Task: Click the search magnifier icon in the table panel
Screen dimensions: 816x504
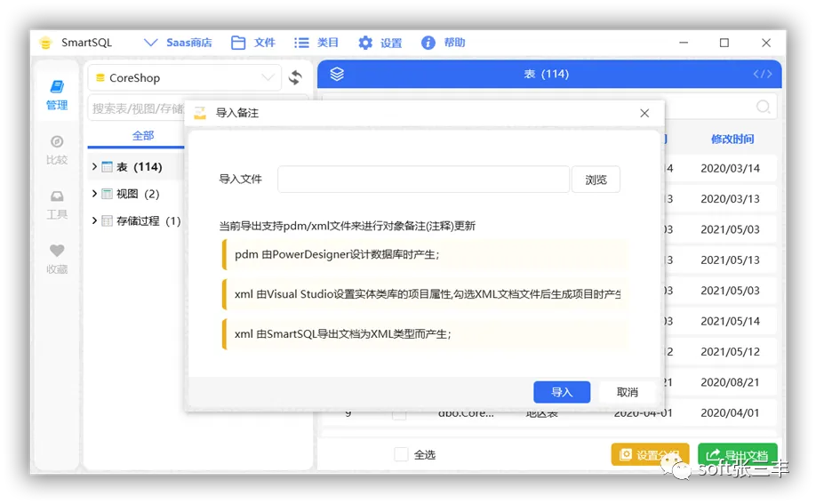Action: (x=763, y=107)
